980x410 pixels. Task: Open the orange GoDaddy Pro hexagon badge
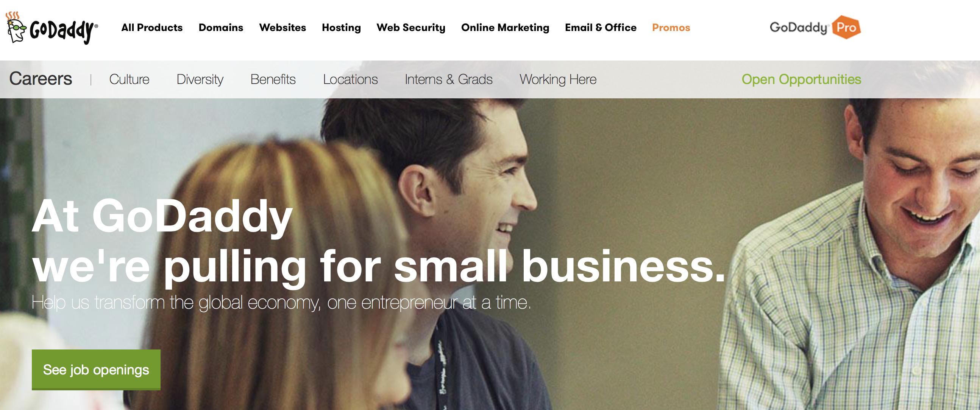click(x=846, y=27)
